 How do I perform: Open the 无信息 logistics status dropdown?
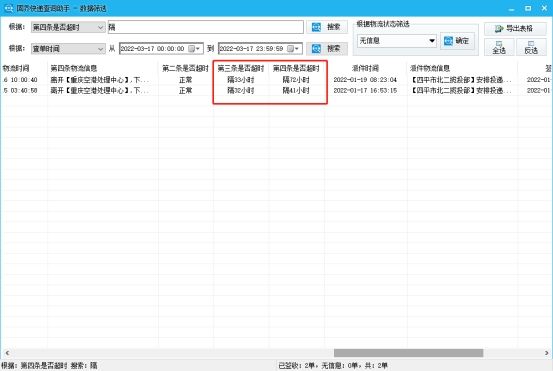pos(397,41)
